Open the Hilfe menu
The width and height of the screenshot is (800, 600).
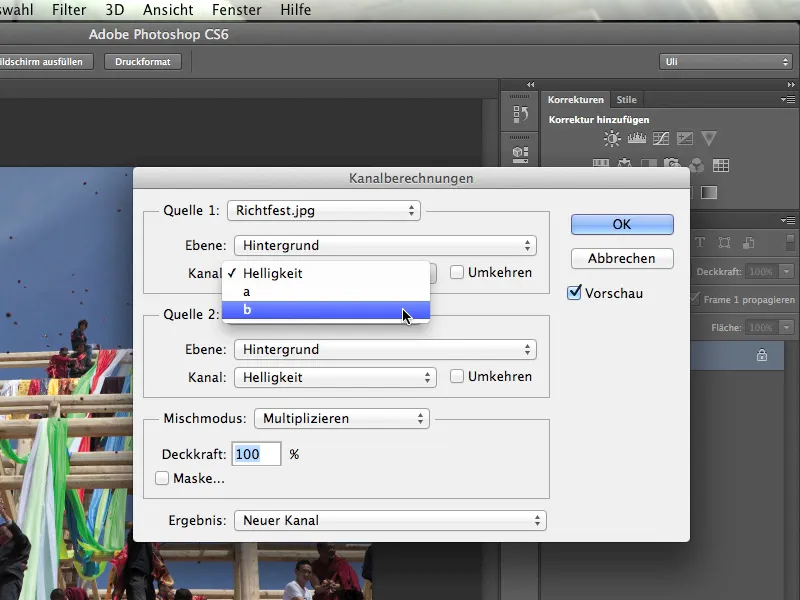point(295,10)
